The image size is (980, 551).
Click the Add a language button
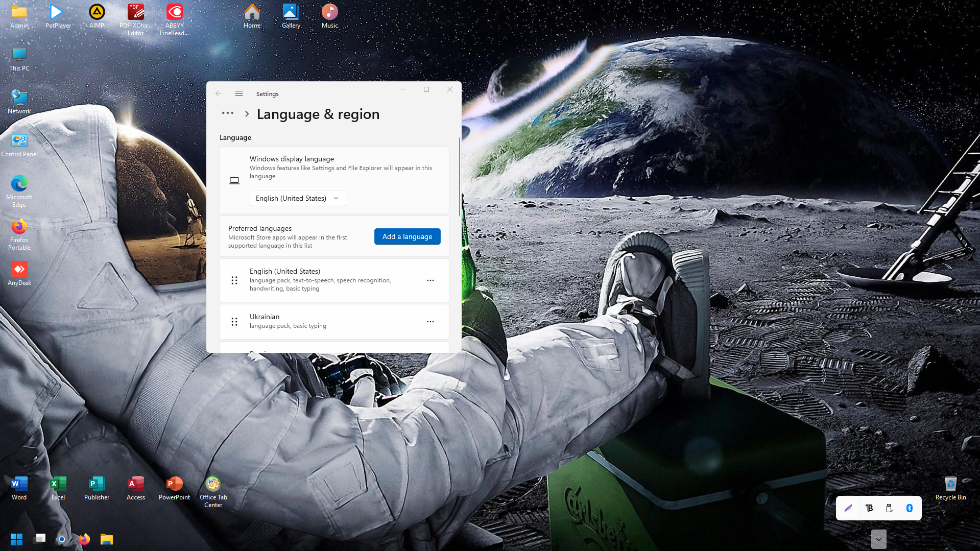click(407, 236)
